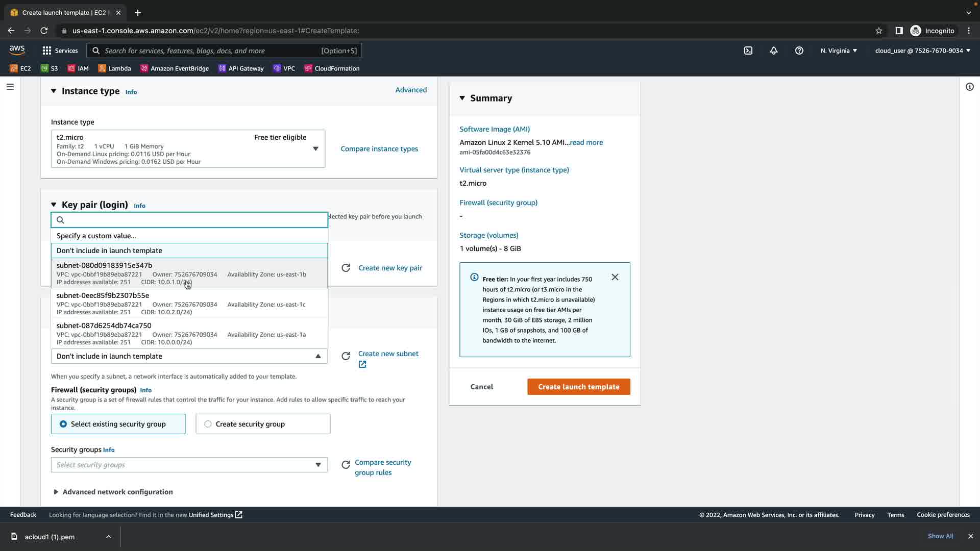Open the S3 bookmark shortcut
The image size is (980, 551).
point(50,68)
